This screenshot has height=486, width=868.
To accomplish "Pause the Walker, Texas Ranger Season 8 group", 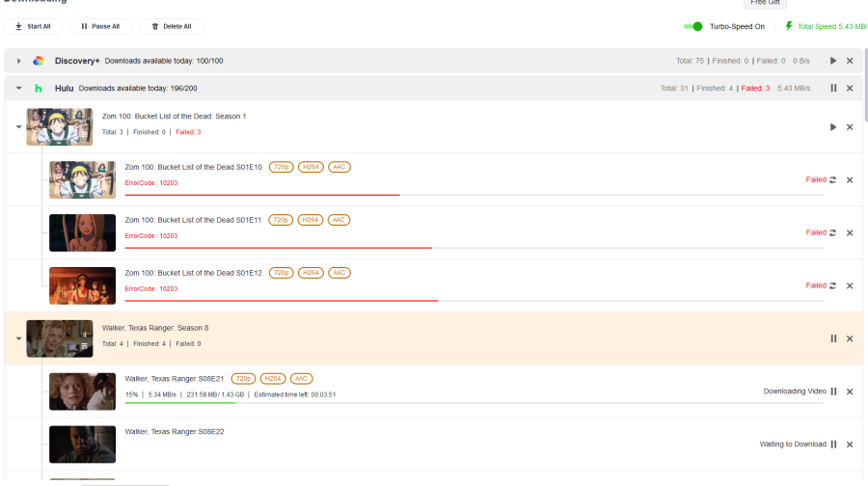I will 833,338.
